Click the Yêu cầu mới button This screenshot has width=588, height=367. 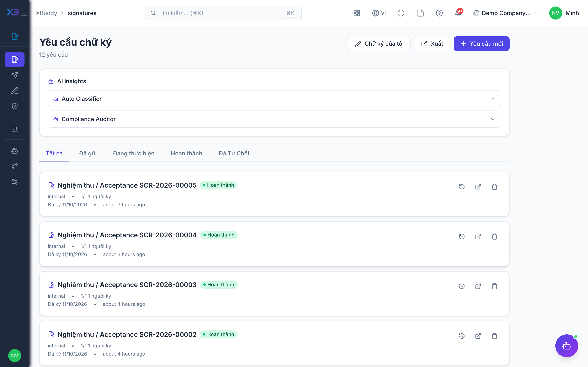481,43
